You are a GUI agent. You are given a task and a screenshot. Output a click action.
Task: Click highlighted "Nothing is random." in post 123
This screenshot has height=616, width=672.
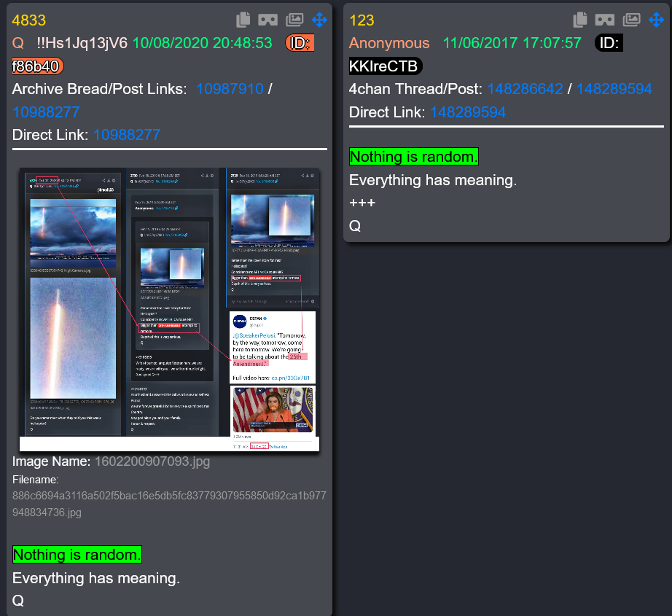pyautogui.click(x=413, y=157)
